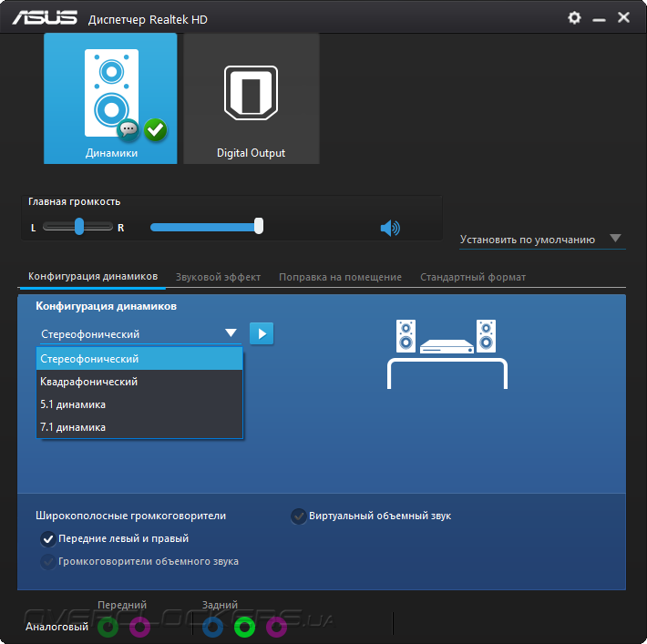Choose Стереофонический from the dropdown list
The width and height of the screenshot is (647, 644).
(x=139, y=359)
